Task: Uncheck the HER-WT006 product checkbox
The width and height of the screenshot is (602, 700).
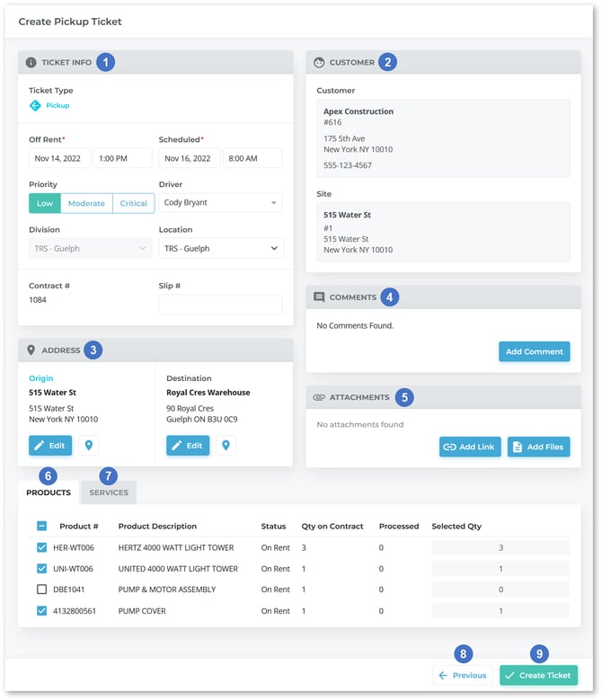Action: click(41, 545)
